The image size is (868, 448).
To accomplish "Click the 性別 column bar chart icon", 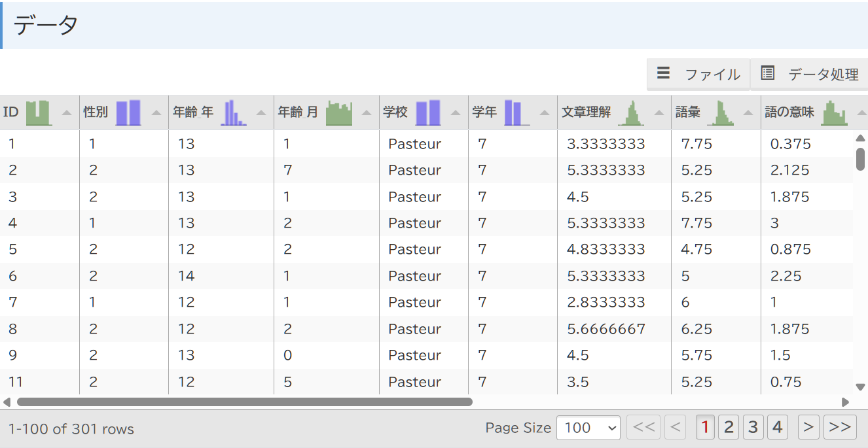I will pos(128,112).
